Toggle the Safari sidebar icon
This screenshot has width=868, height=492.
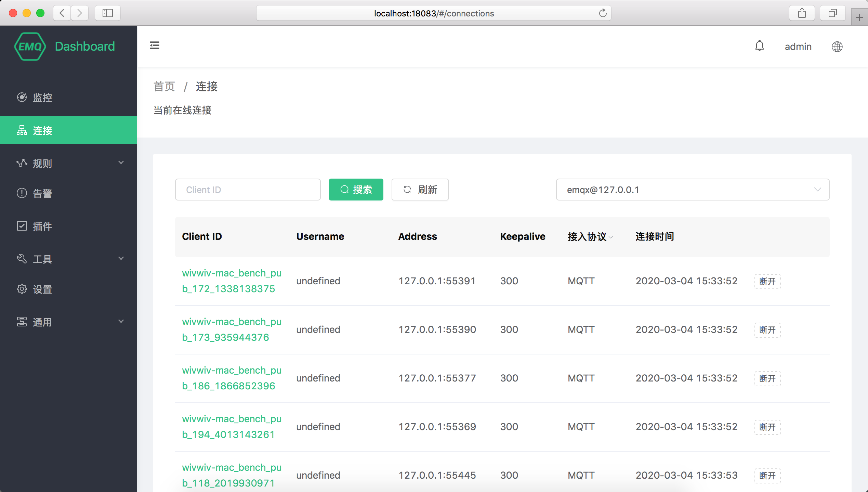click(x=108, y=13)
